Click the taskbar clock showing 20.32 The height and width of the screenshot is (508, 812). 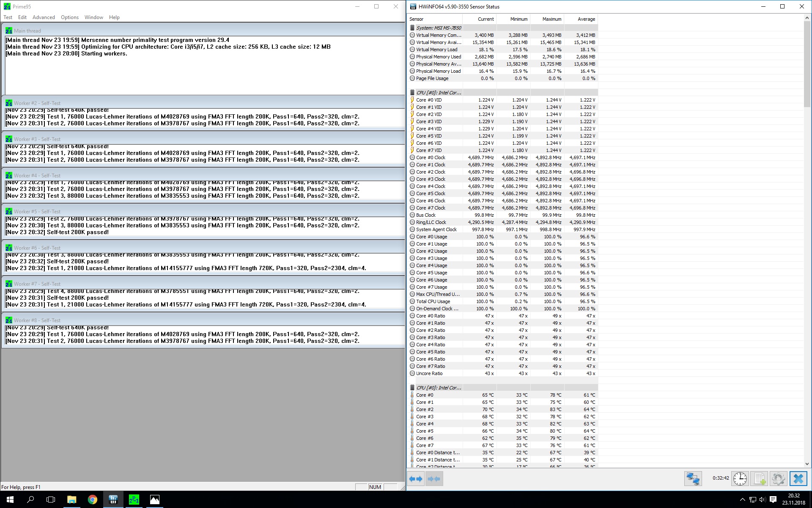[x=794, y=500]
